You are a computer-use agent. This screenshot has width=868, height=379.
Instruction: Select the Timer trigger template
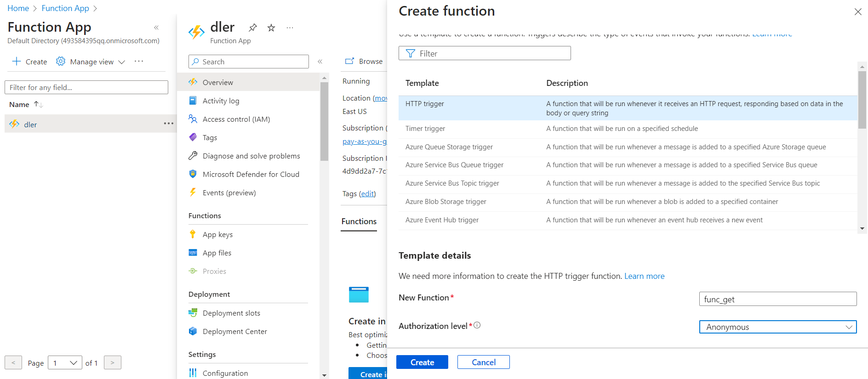pos(628,129)
